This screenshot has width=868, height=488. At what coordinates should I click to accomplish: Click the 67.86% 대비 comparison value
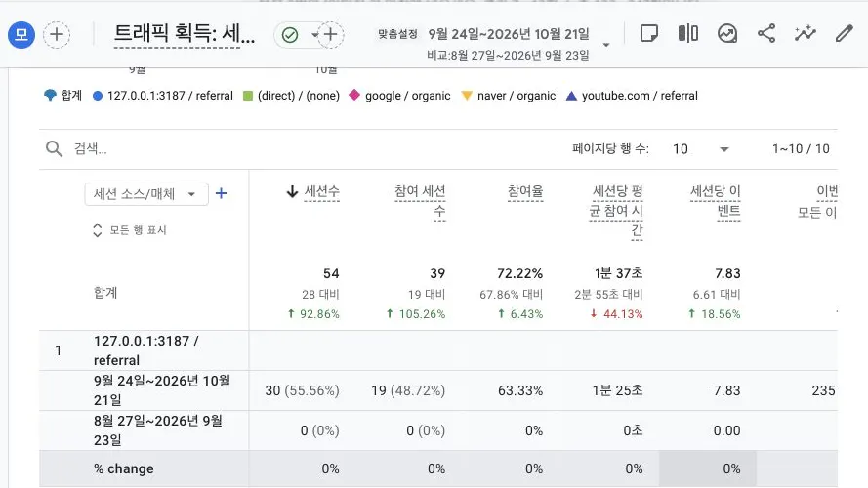coord(511,295)
